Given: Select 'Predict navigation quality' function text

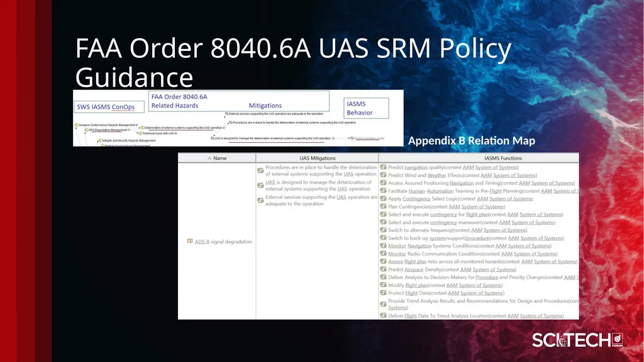Looking at the screenshot, I should pyautogui.click(x=416, y=167).
